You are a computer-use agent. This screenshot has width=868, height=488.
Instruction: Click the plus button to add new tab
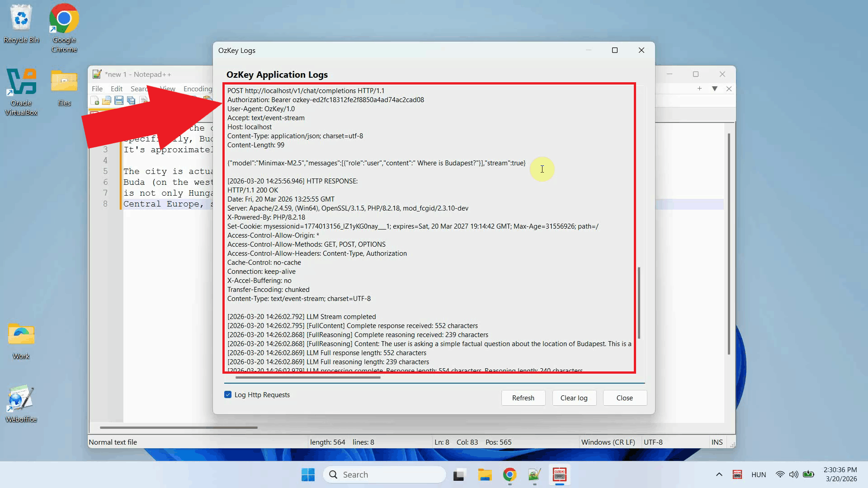[699, 89]
